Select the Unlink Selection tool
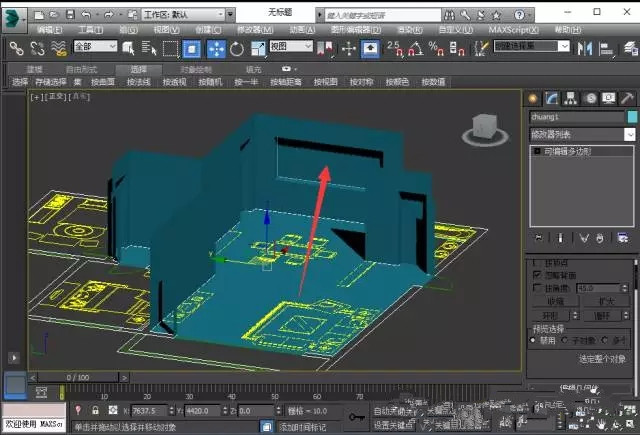The width and height of the screenshot is (640, 435). pyautogui.click(x=38, y=49)
